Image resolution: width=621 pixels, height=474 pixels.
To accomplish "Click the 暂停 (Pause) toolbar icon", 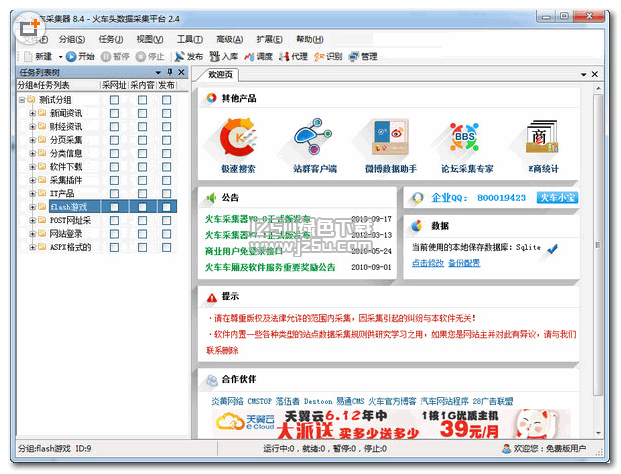I will pos(106,57).
